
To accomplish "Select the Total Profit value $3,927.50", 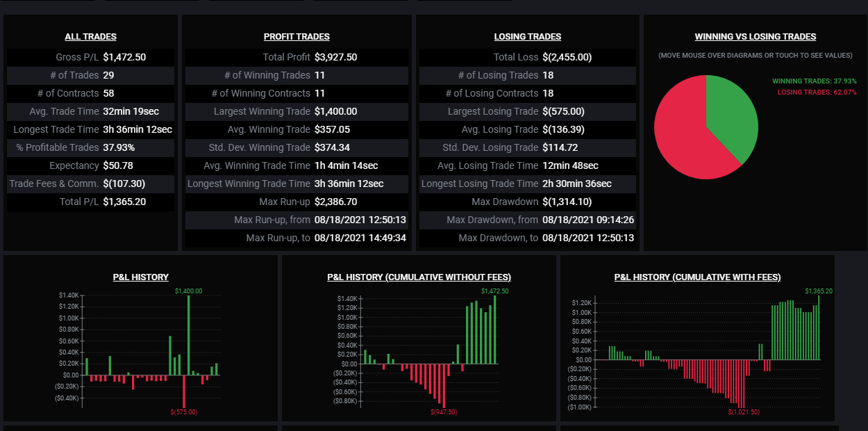I will [336, 57].
